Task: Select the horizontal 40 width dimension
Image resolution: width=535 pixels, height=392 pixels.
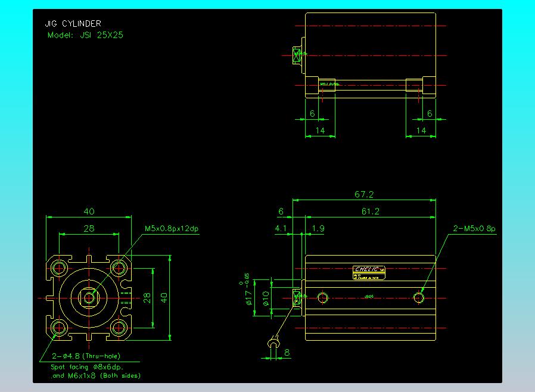Action: [89, 211]
